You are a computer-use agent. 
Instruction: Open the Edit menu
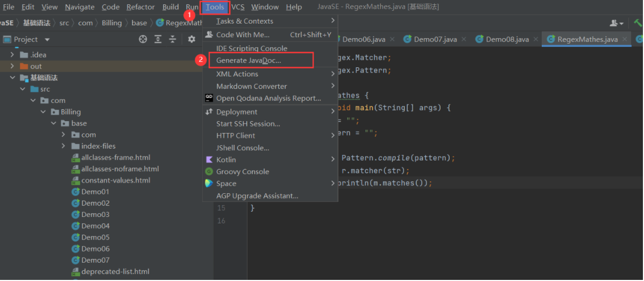tap(28, 7)
